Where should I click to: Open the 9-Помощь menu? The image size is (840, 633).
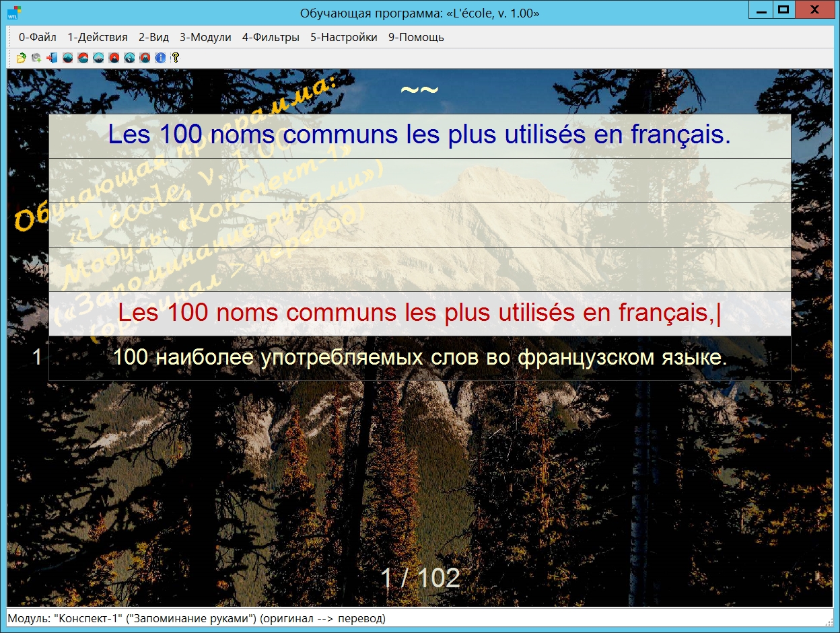(x=416, y=38)
